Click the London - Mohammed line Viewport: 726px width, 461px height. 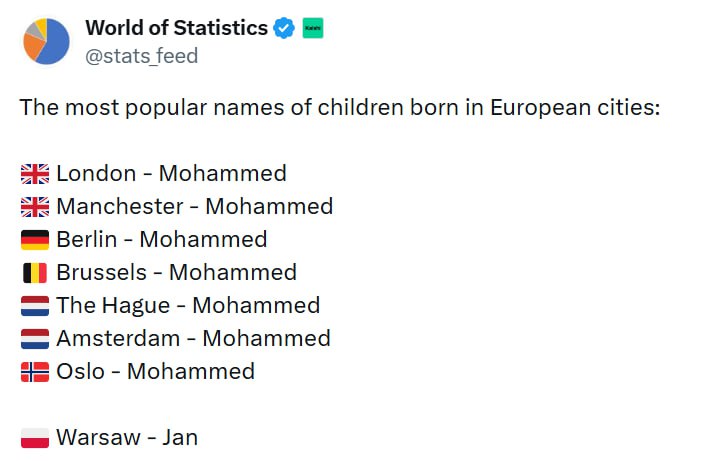tap(171, 174)
